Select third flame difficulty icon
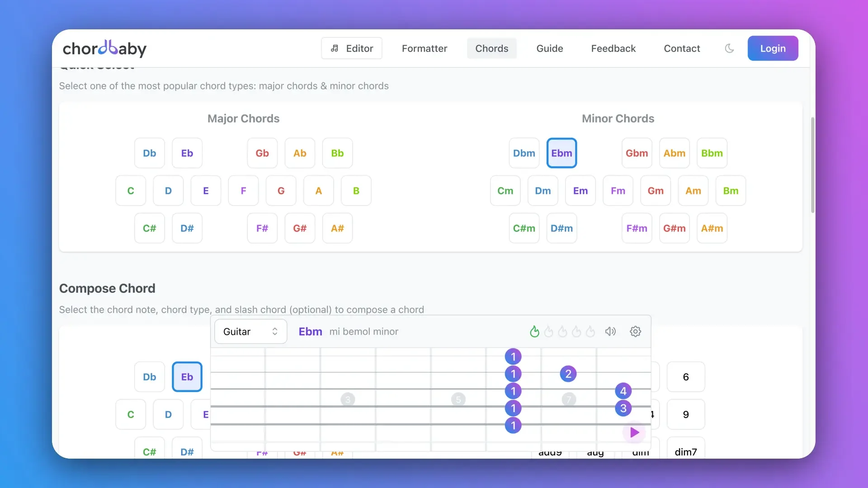The width and height of the screenshot is (868, 488). [562, 332]
